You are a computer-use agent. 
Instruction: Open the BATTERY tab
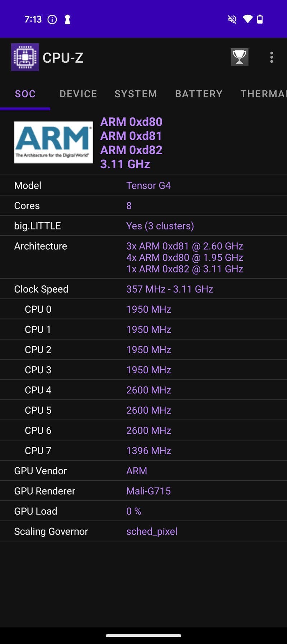[199, 94]
